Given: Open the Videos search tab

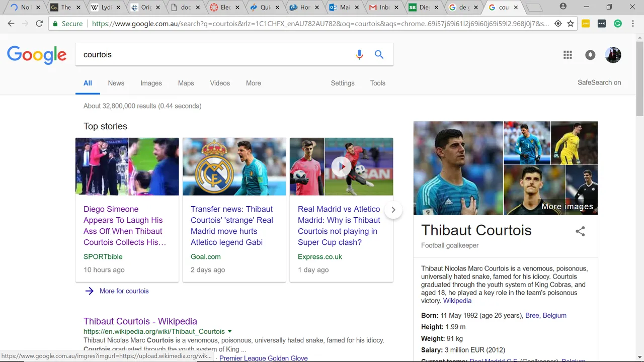Looking at the screenshot, I should click(x=220, y=83).
